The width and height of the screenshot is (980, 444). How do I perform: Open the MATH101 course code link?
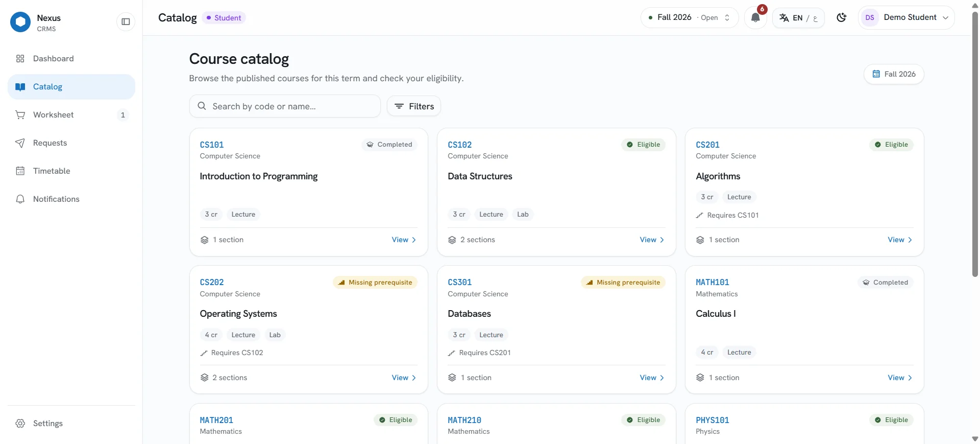[x=713, y=282]
